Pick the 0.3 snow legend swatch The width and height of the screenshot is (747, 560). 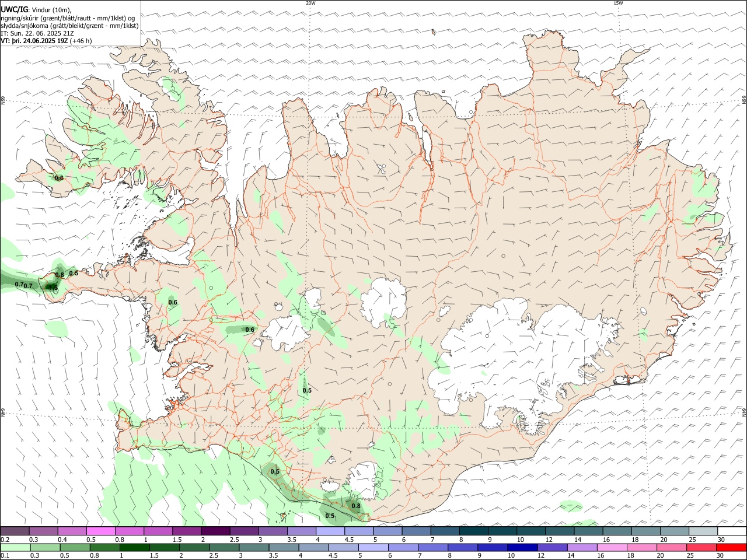tap(44, 531)
